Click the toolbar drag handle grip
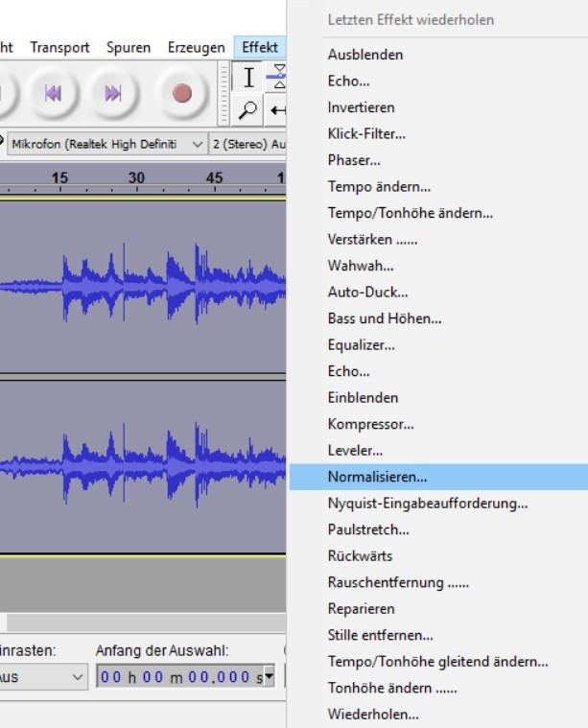The height and width of the screenshot is (728, 588). pyautogui.click(x=223, y=93)
